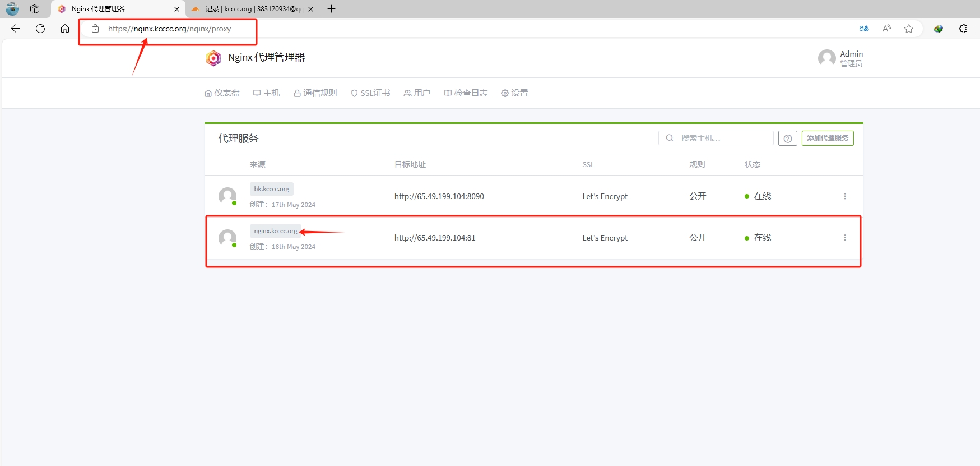980x466 pixels.
Task: Open the help question mark button
Action: (788, 139)
